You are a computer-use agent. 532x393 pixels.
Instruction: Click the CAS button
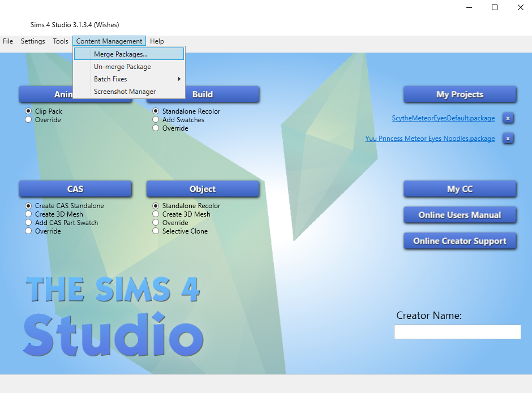click(x=75, y=189)
